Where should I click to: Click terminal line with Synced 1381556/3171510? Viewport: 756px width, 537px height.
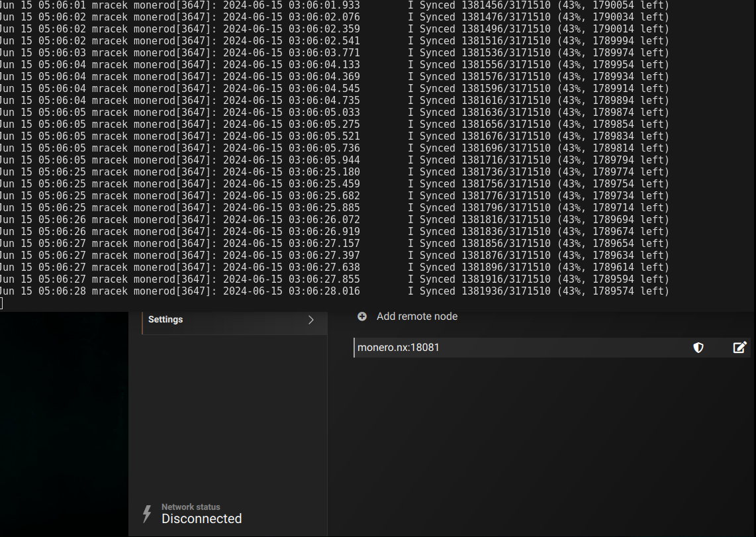point(334,65)
